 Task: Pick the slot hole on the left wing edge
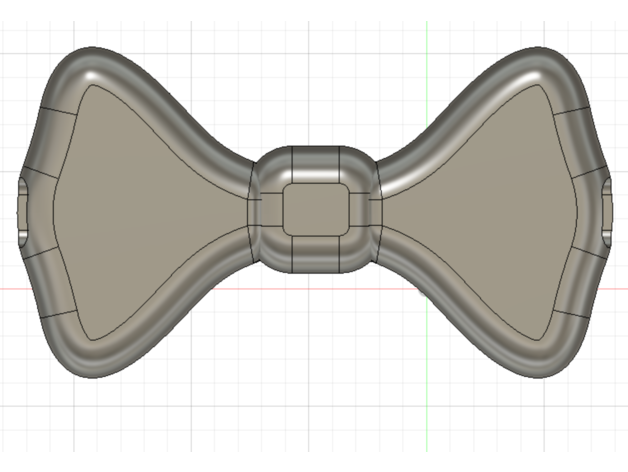pyautogui.click(x=24, y=212)
